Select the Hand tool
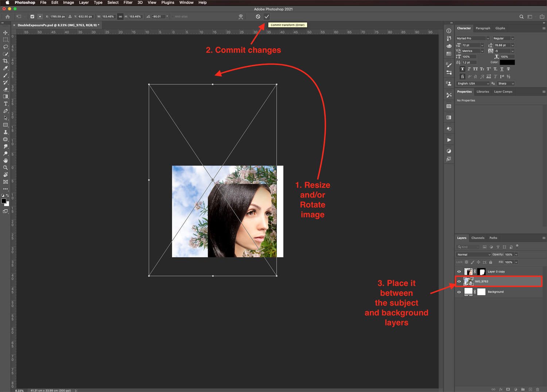Image resolution: width=547 pixels, height=392 pixels. (5, 161)
